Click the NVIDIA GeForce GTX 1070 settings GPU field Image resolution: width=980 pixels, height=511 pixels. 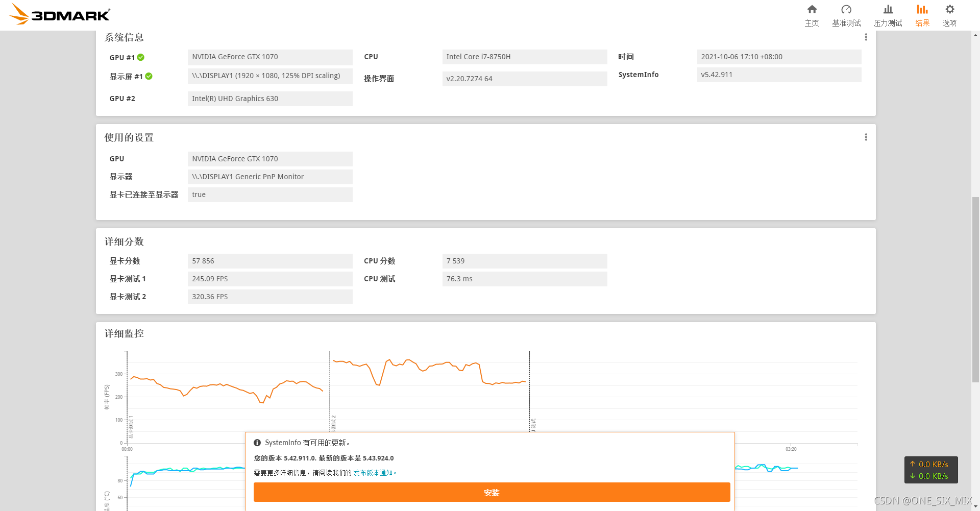pyautogui.click(x=270, y=159)
